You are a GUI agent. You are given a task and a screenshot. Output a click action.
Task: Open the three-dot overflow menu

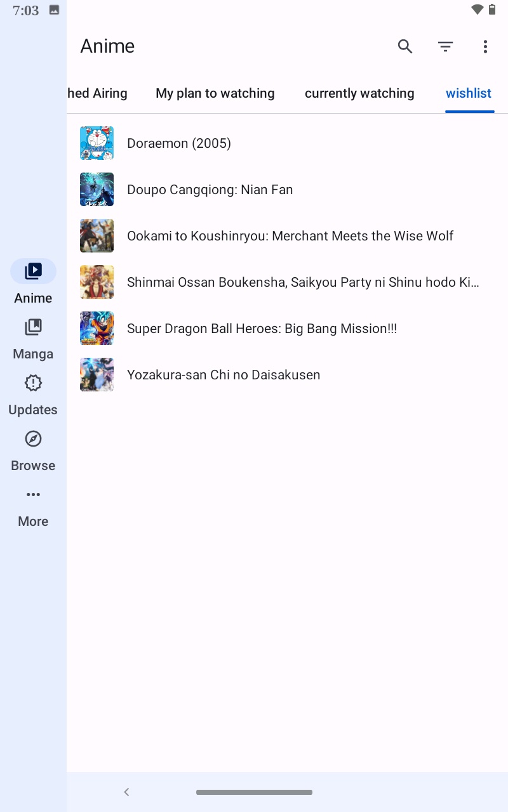click(485, 46)
